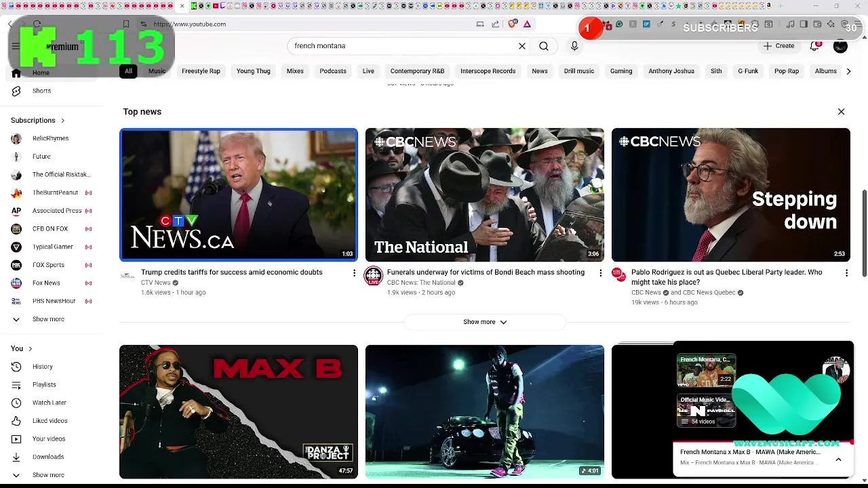Click the magnifying glass search icon
The width and height of the screenshot is (868, 488).
click(544, 46)
